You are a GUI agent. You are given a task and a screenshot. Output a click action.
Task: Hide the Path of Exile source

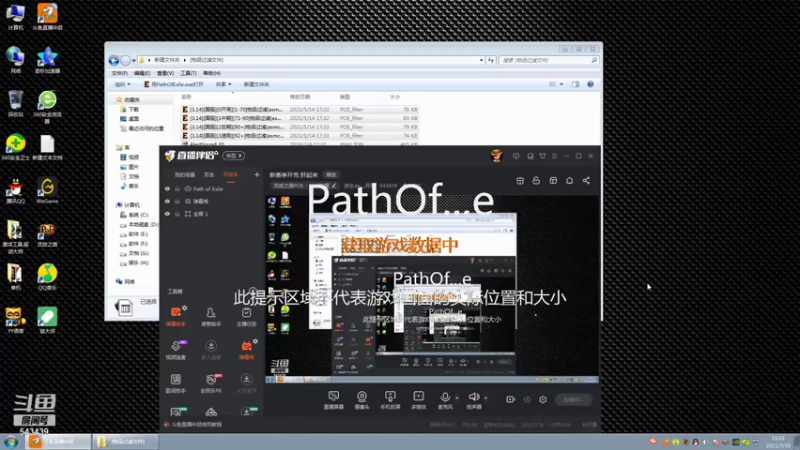167,189
